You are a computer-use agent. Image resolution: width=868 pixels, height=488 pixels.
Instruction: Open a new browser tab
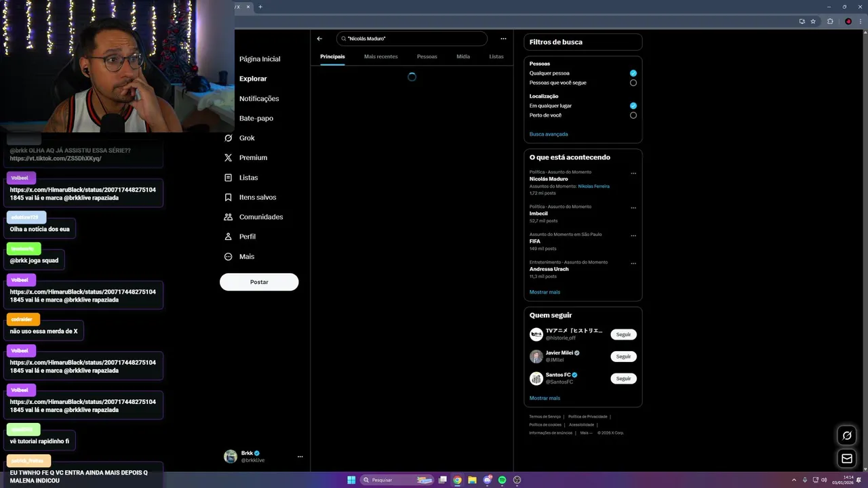click(x=260, y=7)
